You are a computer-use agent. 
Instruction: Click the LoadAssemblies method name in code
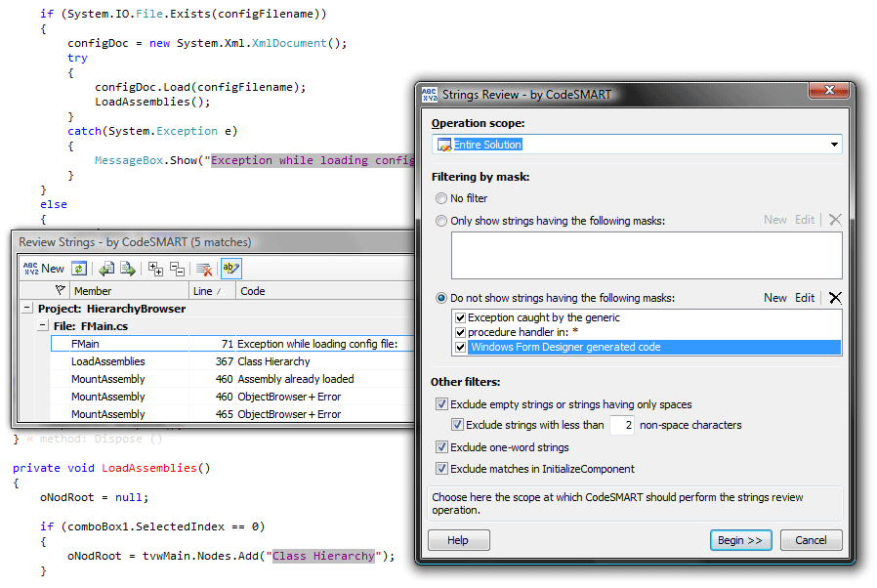pos(148,468)
